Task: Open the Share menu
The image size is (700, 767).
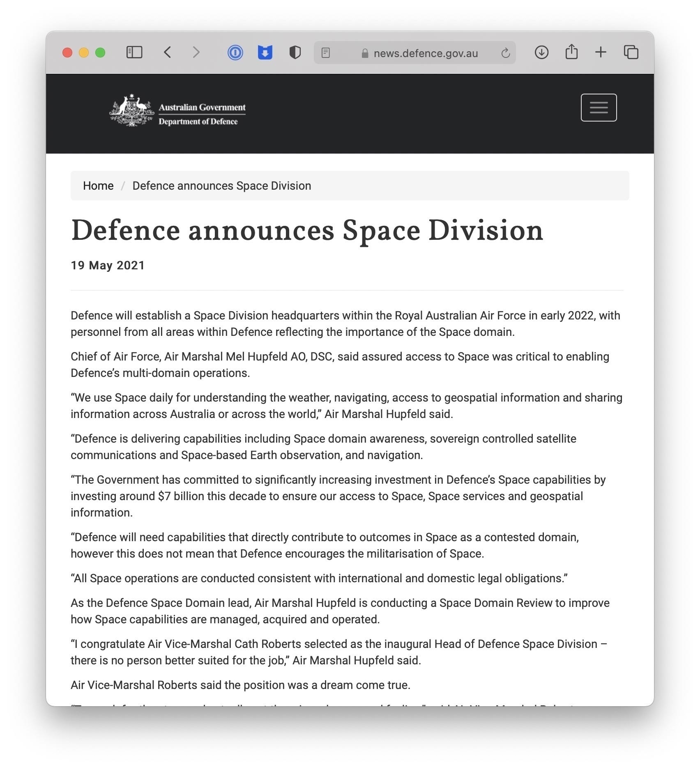Action: 571,52
